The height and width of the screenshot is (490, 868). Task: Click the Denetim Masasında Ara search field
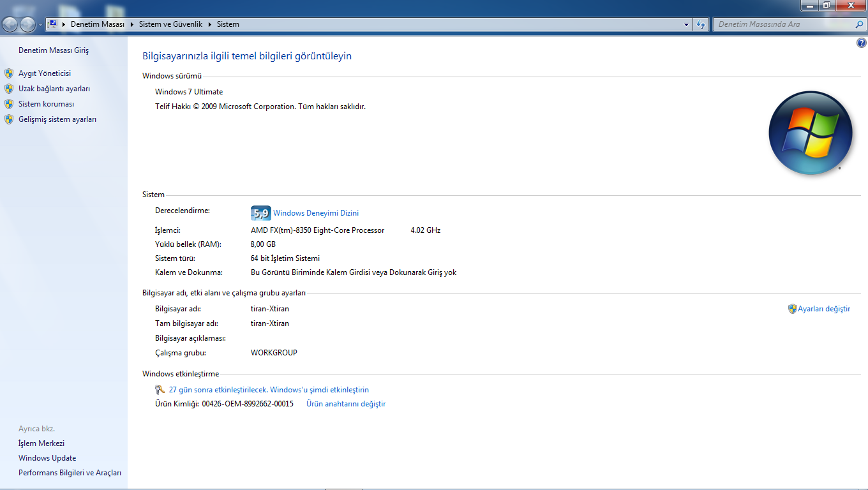(784, 24)
